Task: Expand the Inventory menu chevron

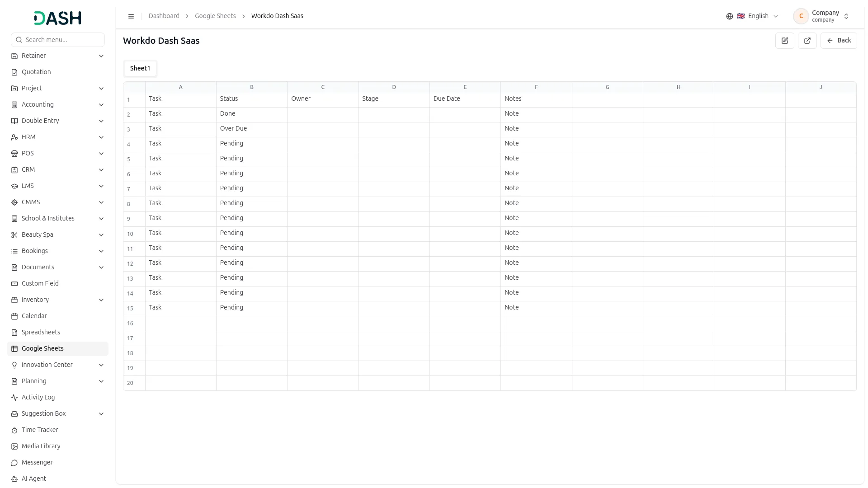Action: [x=101, y=300]
